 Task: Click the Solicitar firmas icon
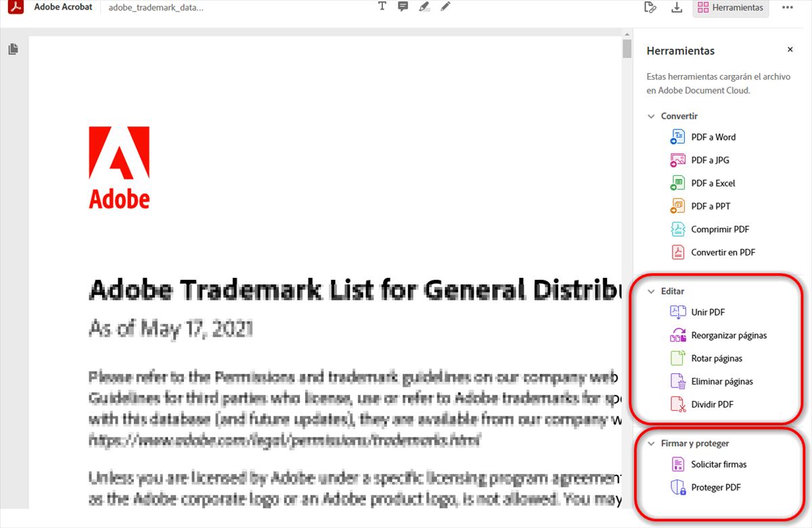click(678, 464)
